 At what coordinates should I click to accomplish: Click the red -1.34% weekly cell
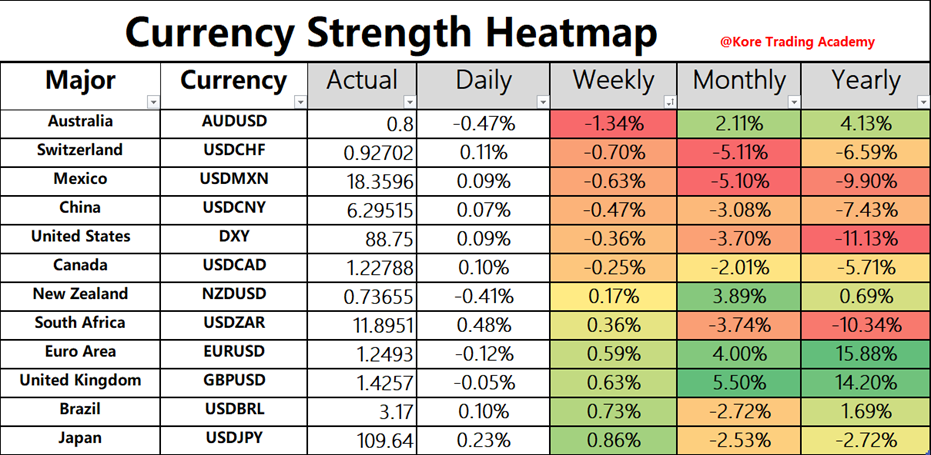(x=613, y=124)
